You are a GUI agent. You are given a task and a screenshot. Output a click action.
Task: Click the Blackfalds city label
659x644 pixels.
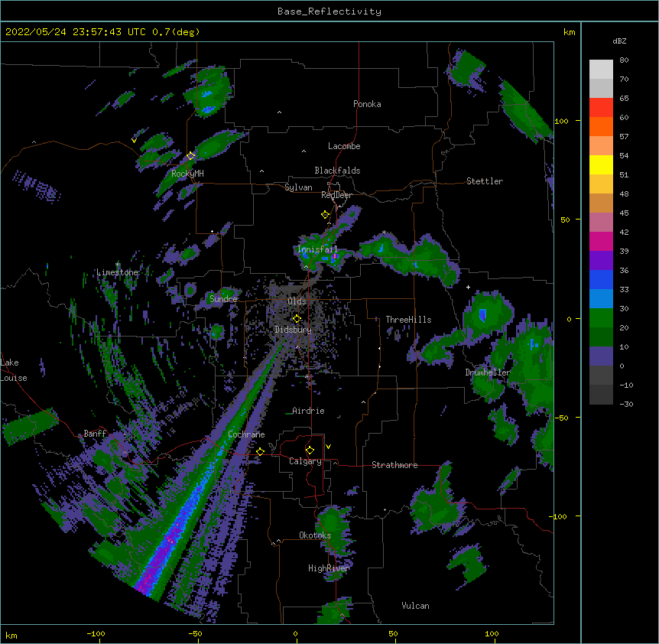tap(337, 171)
